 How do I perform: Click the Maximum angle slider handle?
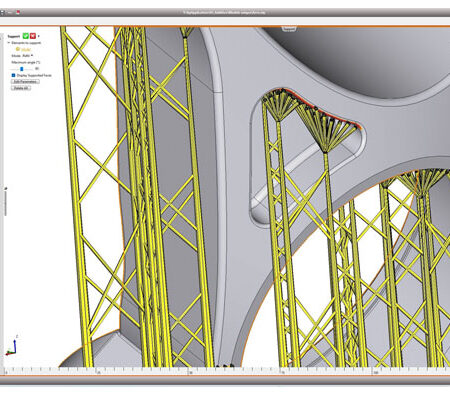click(22, 69)
